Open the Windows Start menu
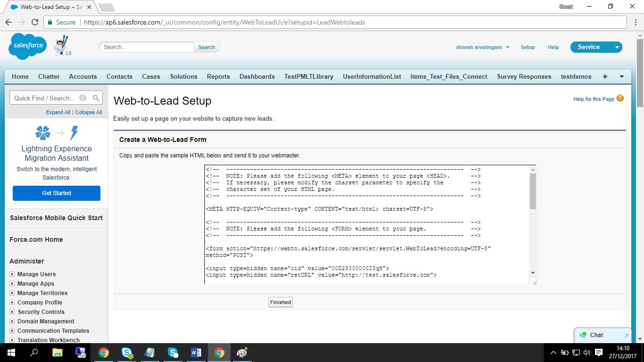Image resolution: width=644 pixels, height=362 pixels. pyautogui.click(x=11, y=353)
